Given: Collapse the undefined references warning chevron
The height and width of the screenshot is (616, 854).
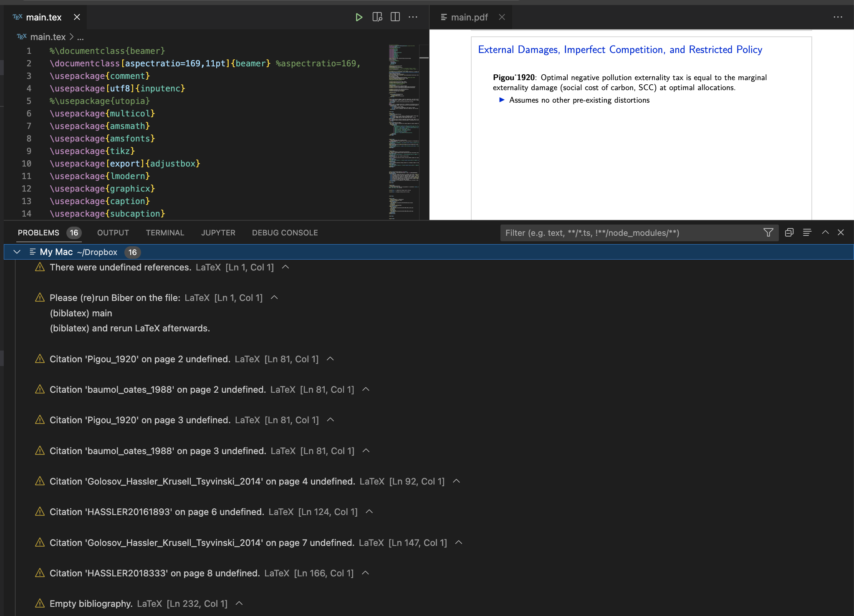Looking at the screenshot, I should [x=285, y=267].
